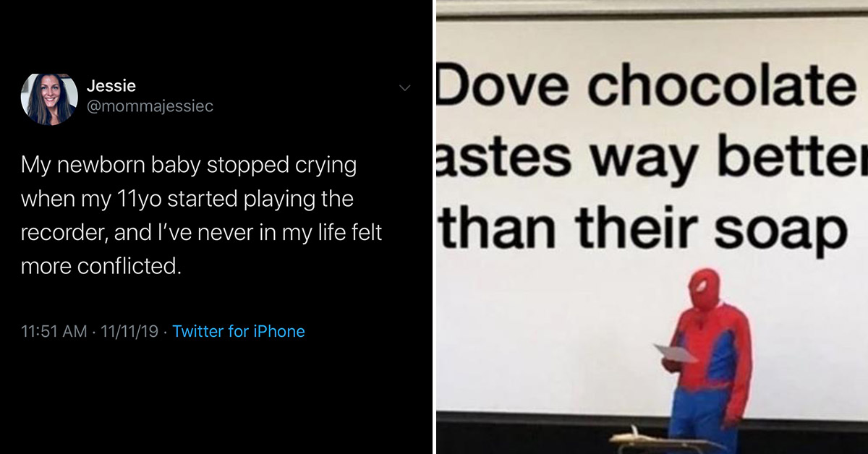This screenshot has height=454, width=868.
Task: Open the Twitter for iPhone link
Action: coord(239,331)
